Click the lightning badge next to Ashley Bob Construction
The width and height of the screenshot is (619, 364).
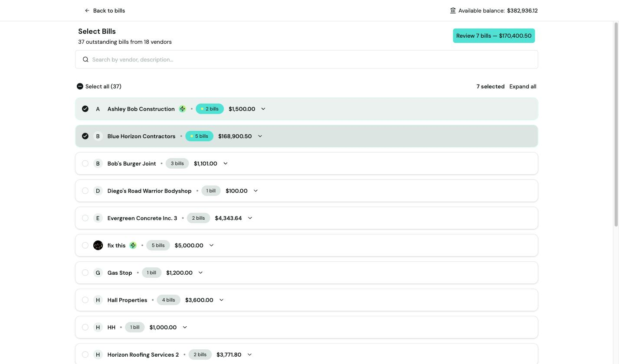pyautogui.click(x=183, y=109)
